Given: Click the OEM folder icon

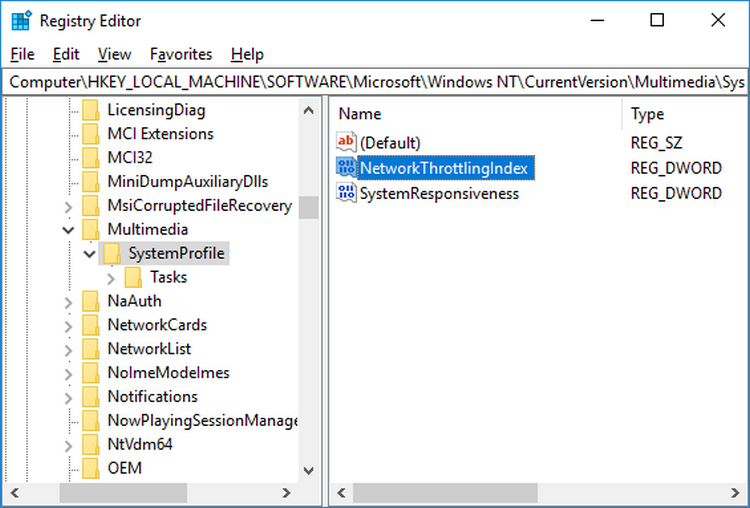Looking at the screenshot, I should click(x=91, y=468).
